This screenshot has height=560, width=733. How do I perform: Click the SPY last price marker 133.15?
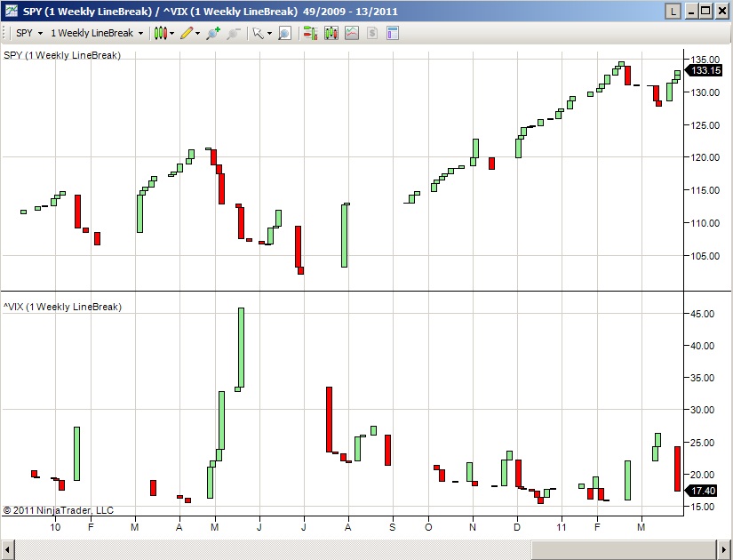click(x=704, y=70)
